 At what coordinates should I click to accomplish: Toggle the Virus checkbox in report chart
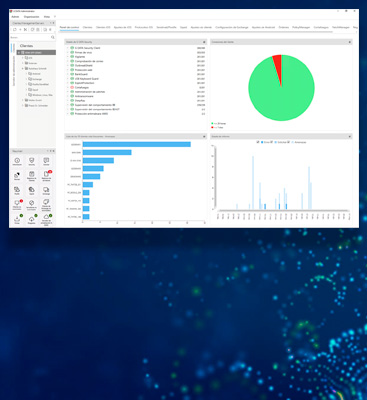click(x=258, y=142)
